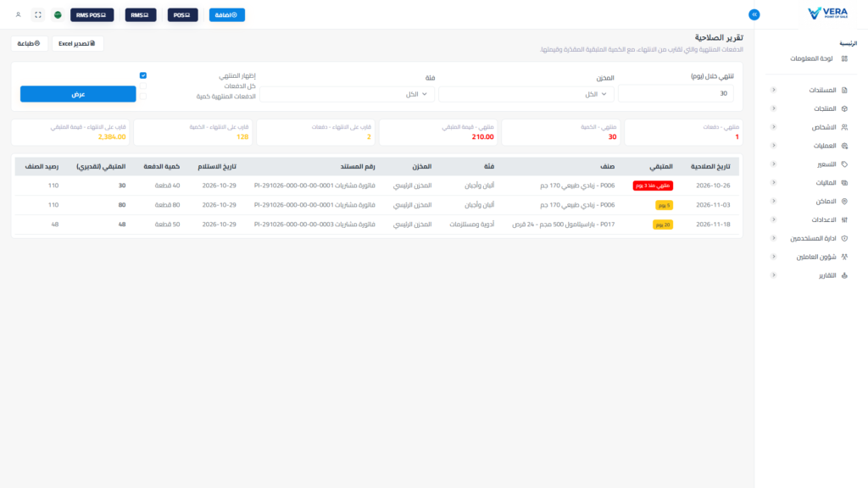
Task: Open the فئة category dropdown
Action: click(x=347, y=94)
